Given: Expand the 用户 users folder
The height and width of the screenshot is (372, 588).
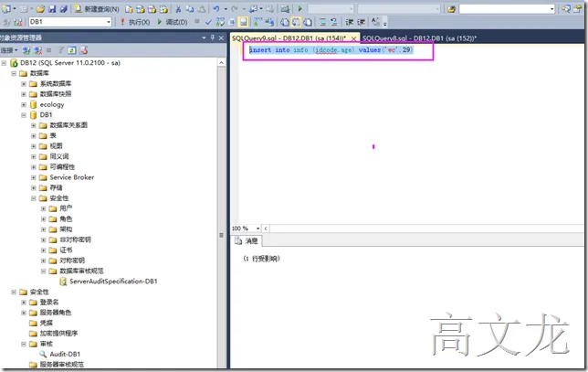Looking at the screenshot, I should pos(43,208).
